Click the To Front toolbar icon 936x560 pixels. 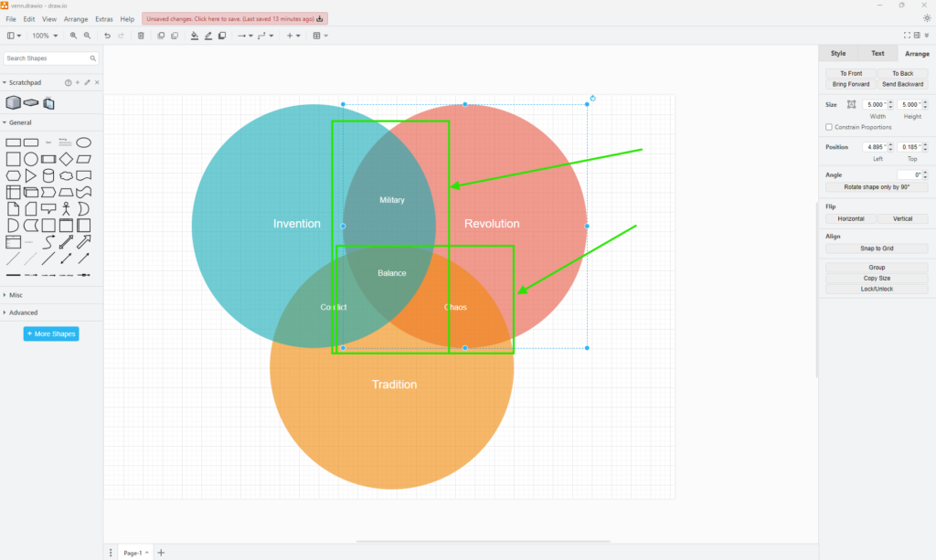point(161,36)
